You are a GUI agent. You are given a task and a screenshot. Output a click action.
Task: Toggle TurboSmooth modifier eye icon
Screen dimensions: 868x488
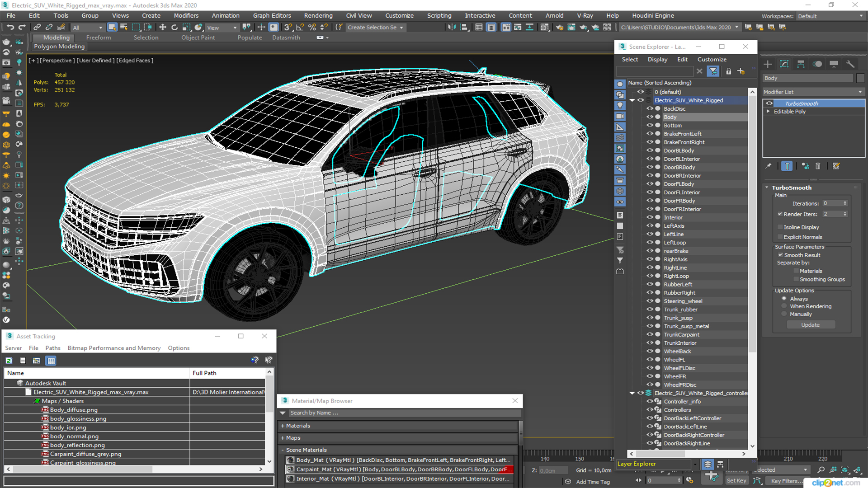point(769,103)
